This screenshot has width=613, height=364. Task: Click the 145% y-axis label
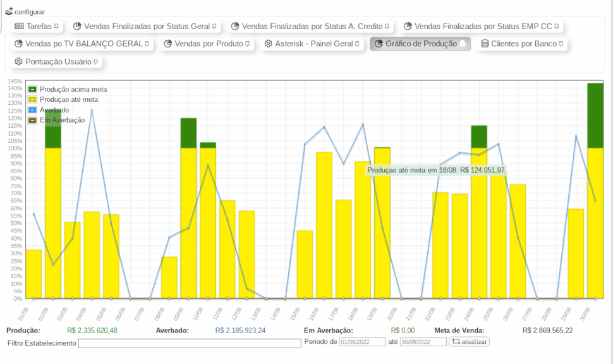(x=15, y=82)
